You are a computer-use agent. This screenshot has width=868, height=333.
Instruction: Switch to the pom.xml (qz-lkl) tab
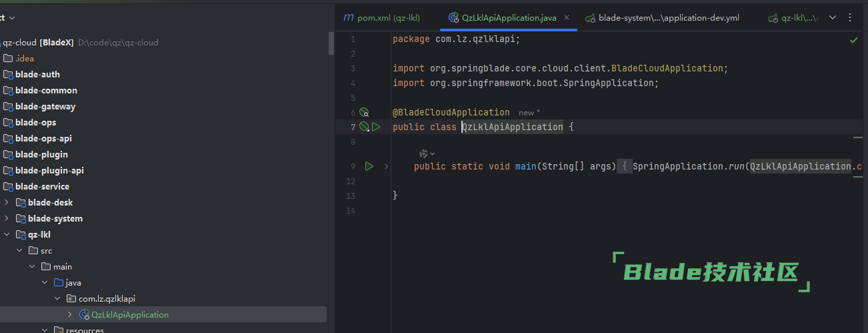[381, 18]
